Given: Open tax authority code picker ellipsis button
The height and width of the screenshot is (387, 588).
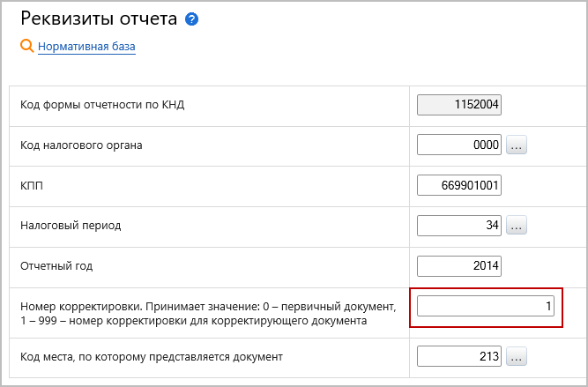Looking at the screenshot, I should [517, 145].
